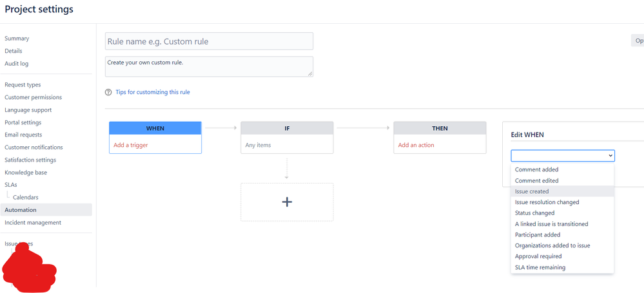This screenshot has height=293, width=644.
Task: Click Add a trigger in WHEN box
Action: 131,145
